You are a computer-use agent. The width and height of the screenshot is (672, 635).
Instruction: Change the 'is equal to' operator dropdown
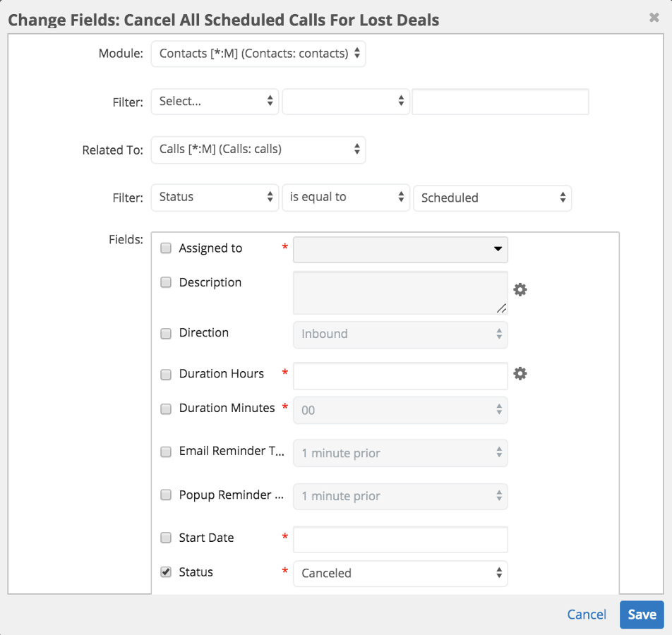pyautogui.click(x=346, y=198)
